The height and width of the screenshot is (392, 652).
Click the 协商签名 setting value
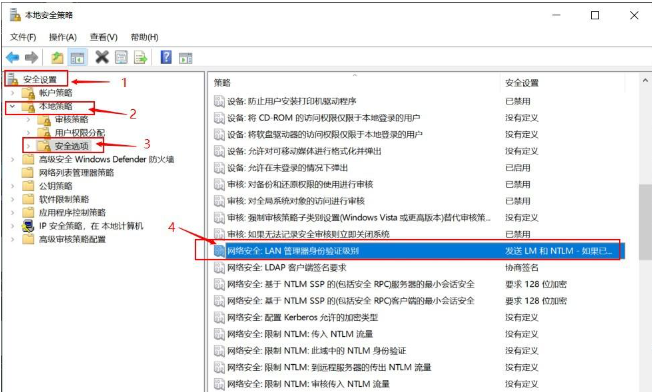click(521, 267)
